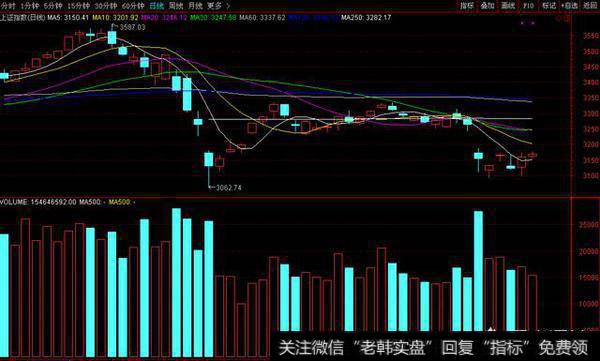This screenshot has width=600, height=361.
Task: Click the 标记 mark button
Action: pyautogui.click(x=549, y=5)
